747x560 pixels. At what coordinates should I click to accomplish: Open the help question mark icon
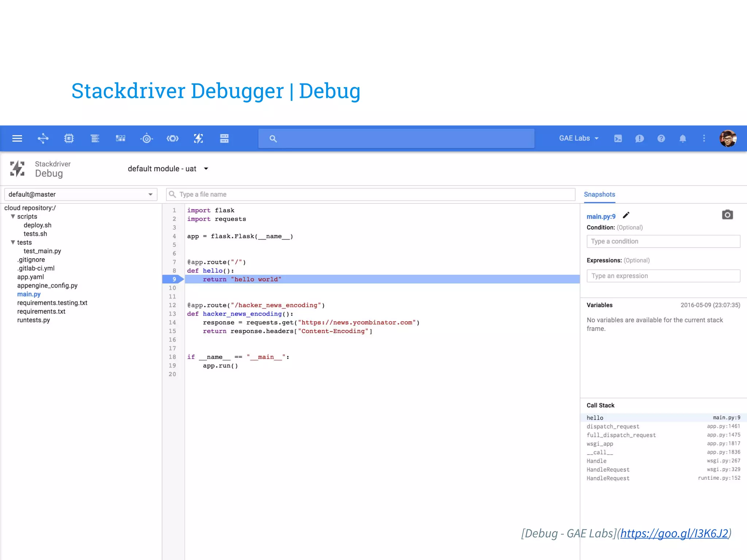(x=661, y=139)
